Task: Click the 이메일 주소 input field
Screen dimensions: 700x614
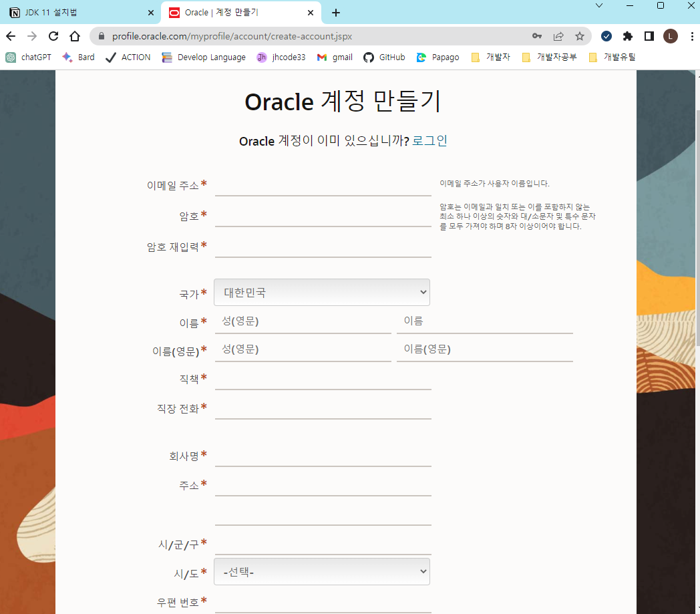Action: click(323, 184)
